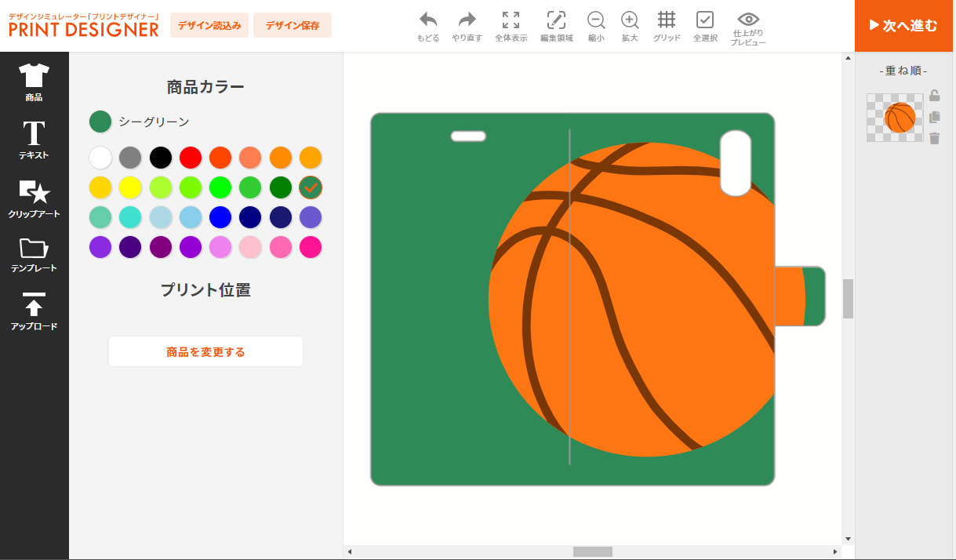Viewport: 956px width, 560px height.
Task: Click the horizontal scrollbar thumb
Action: pyautogui.click(x=592, y=552)
